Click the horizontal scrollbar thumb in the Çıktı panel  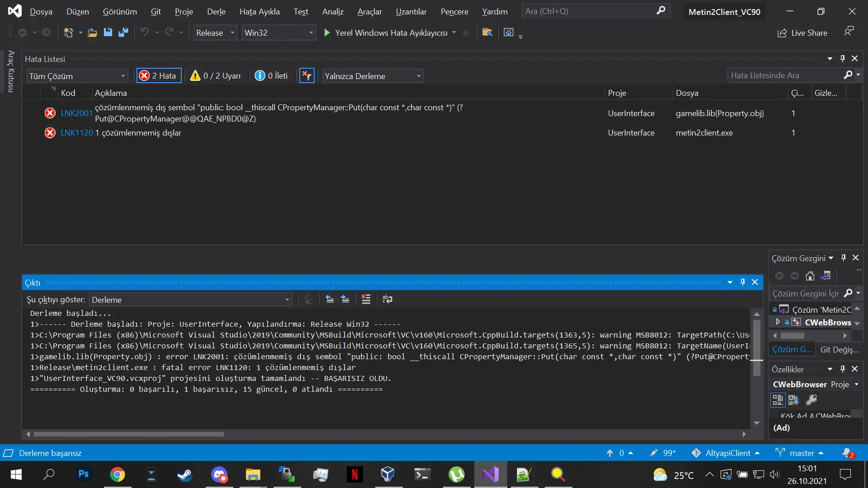(129, 434)
